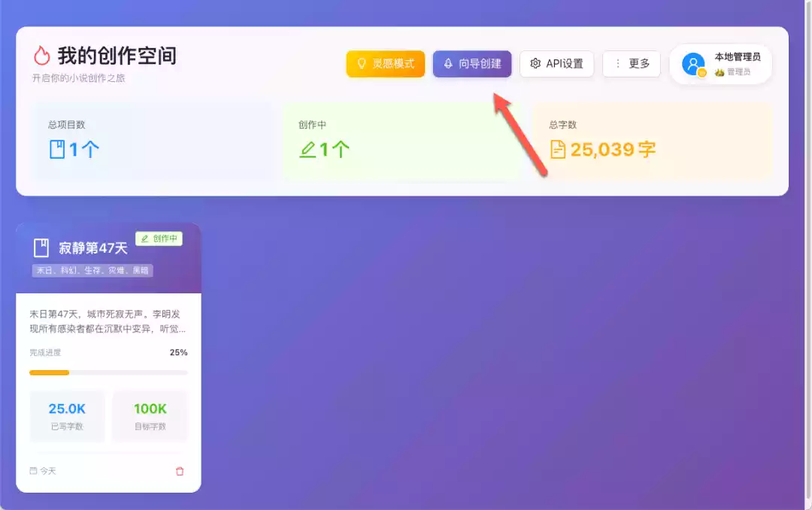The image size is (812, 510).
Task: Start 灵感模式 inspiration mode
Action: pos(385,64)
